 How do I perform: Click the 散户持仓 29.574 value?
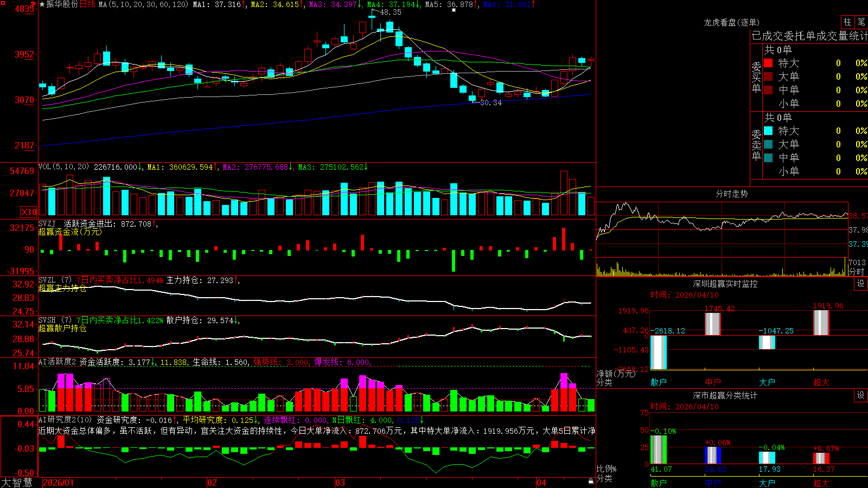203,320
